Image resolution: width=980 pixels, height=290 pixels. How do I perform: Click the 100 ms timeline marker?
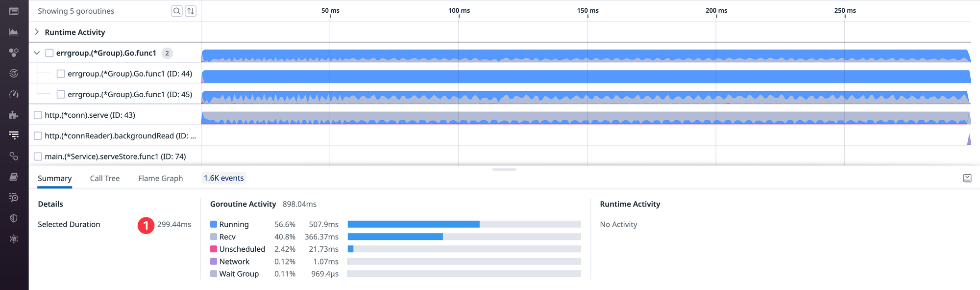coord(459,10)
